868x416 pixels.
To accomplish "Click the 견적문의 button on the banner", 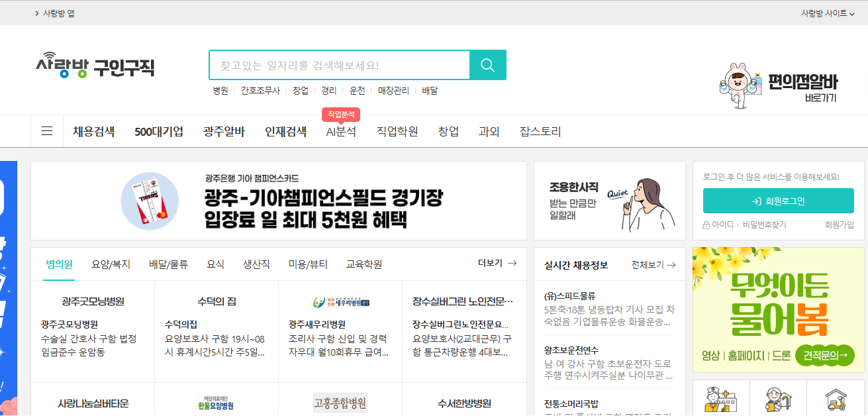I will (824, 355).
